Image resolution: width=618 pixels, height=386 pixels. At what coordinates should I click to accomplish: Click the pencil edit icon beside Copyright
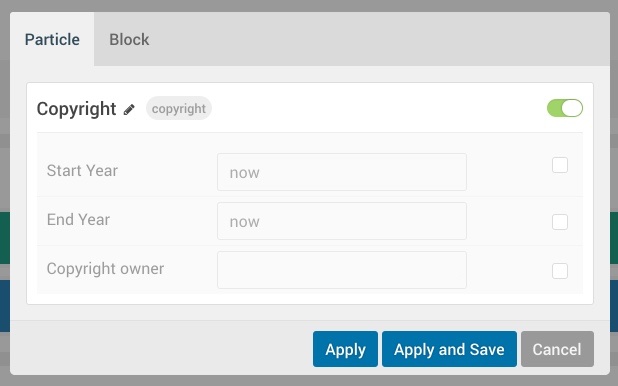(x=129, y=109)
